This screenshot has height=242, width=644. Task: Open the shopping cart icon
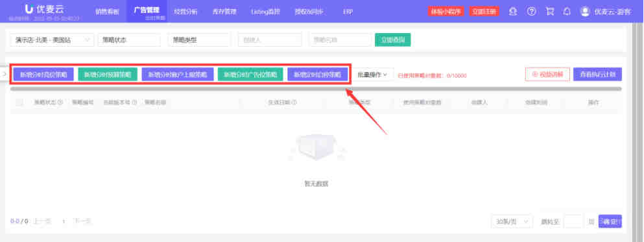(x=549, y=12)
